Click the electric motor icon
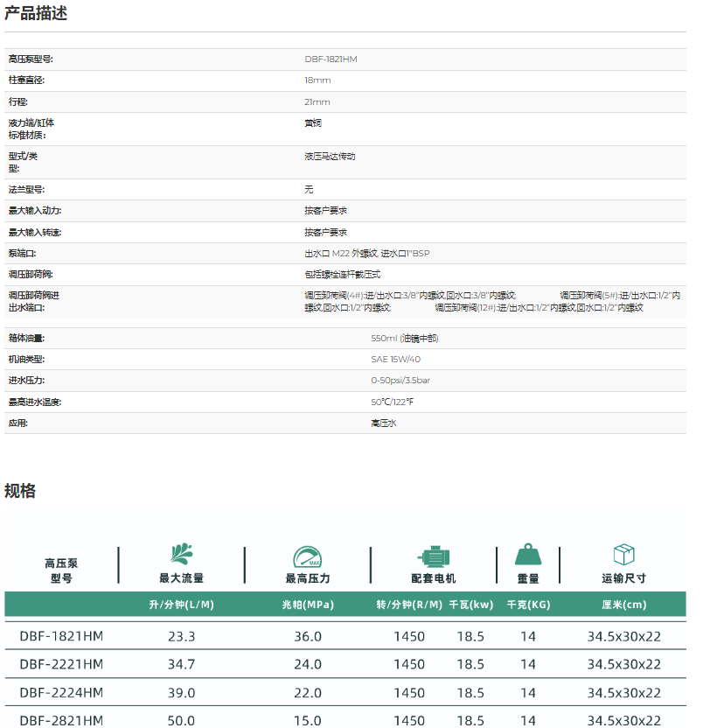The height and width of the screenshot is (728, 724). point(433,556)
